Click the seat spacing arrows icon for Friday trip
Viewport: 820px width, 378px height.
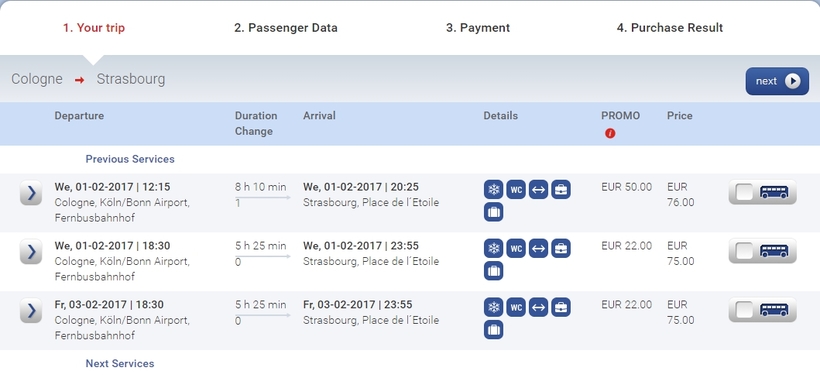point(538,307)
